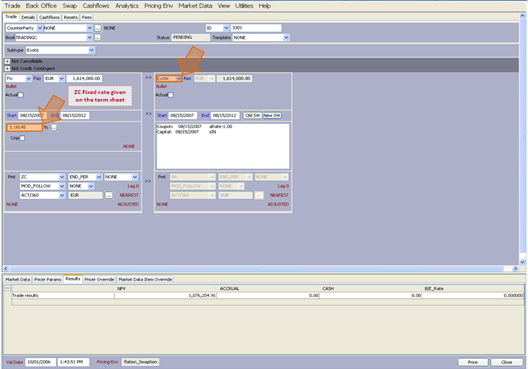Click the vertical scrollbar up arrow

[522, 16]
